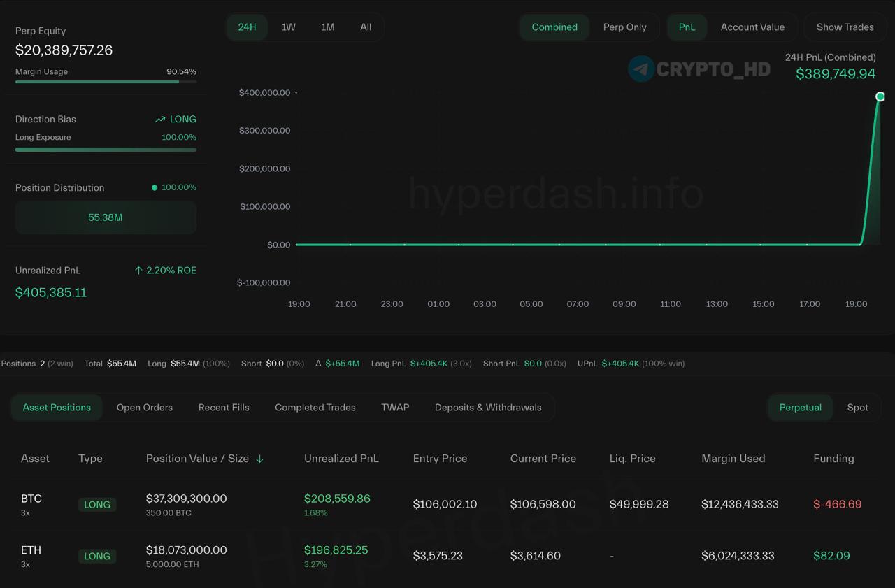Click the sort arrow beside Position Value / Size
Image resolution: width=895 pixels, height=588 pixels.
(259, 459)
